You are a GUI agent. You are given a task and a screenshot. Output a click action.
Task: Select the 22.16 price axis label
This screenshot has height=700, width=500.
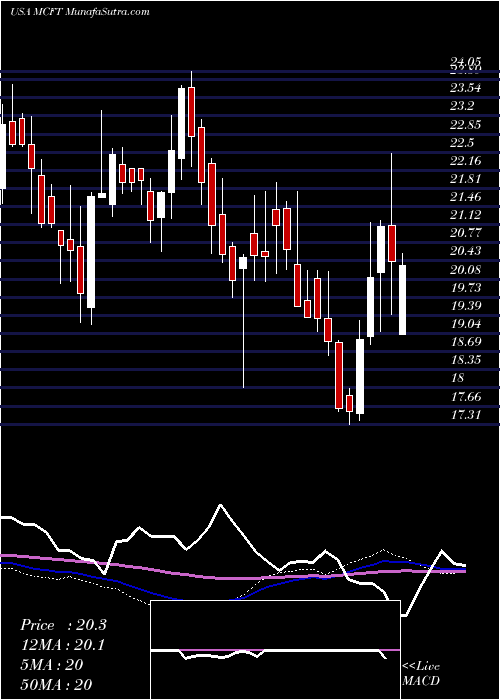coord(466,161)
